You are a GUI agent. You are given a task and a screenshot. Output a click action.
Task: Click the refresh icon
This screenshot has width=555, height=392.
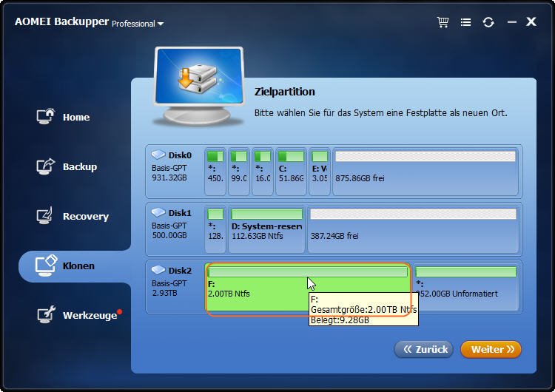coord(488,22)
